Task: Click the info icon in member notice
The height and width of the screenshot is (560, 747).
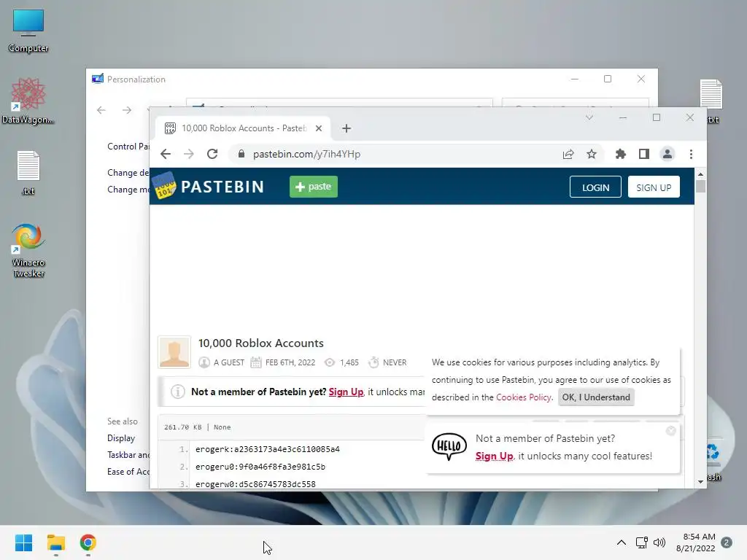Action: (x=178, y=392)
